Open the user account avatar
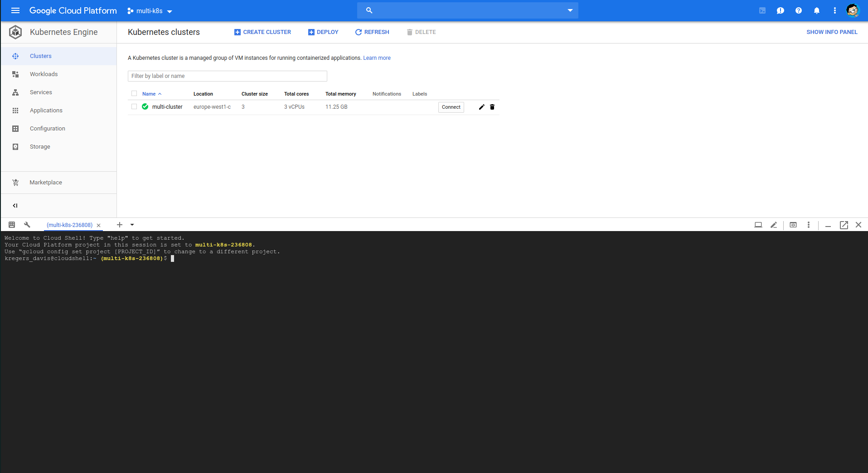This screenshot has width=868, height=473. pos(853,10)
